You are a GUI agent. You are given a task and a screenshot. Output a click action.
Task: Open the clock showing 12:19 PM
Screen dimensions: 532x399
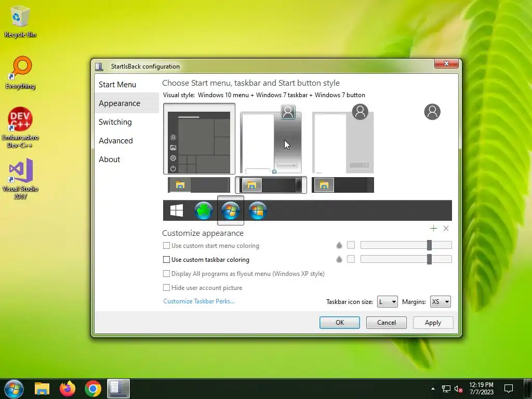coord(481,389)
